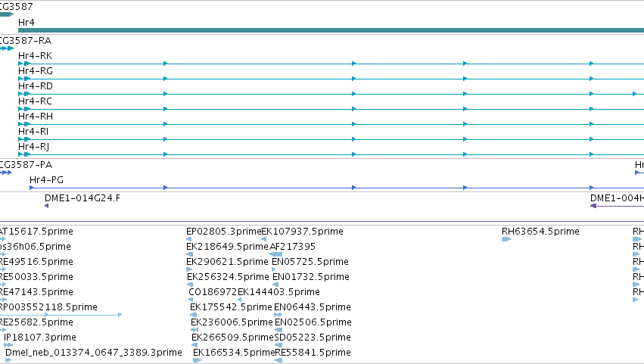Select the DME1-014G24.F clone label

coord(82,198)
